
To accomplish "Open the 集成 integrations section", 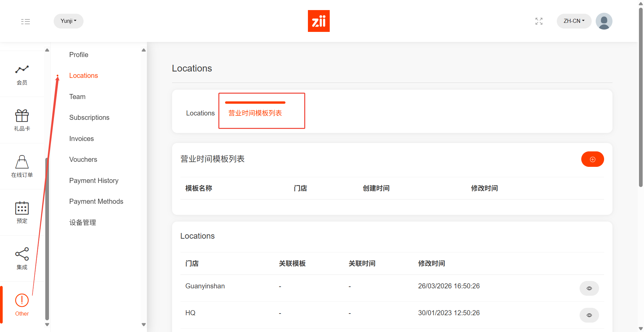I will tap(22, 258).
